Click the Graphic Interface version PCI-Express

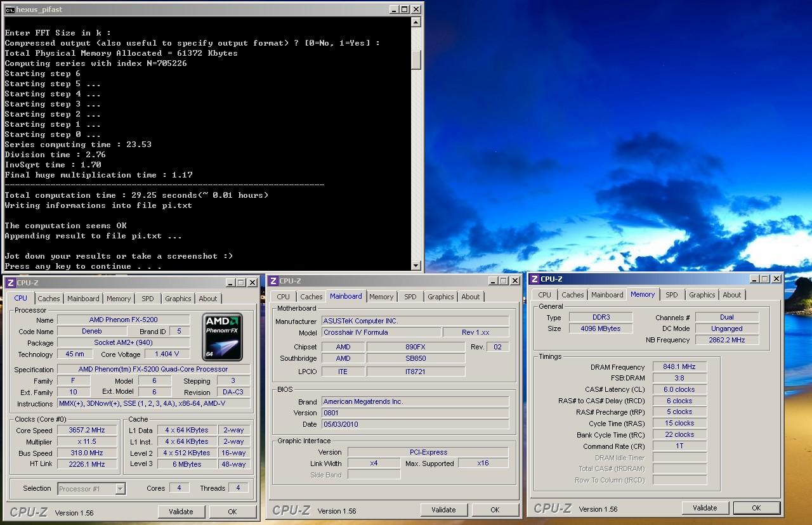pyautogui.click(x=428, y=452)
